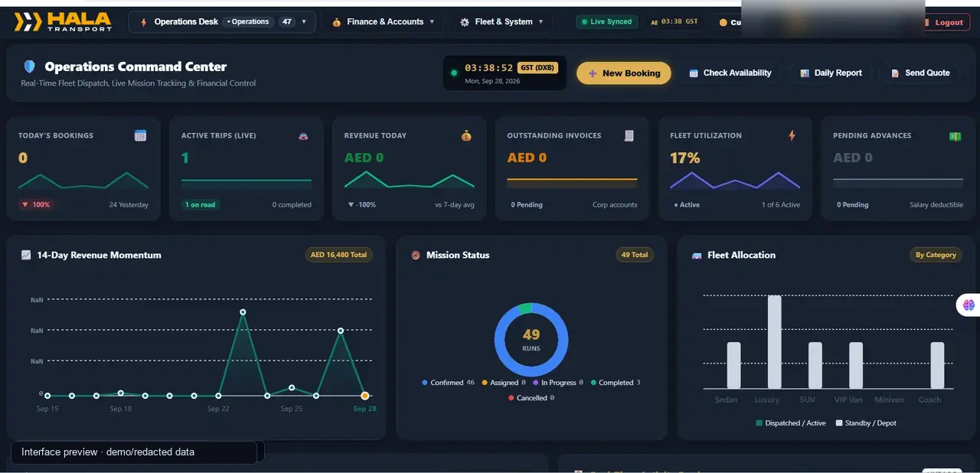
Task: Click the cash icon on Pending Advances card
Action: pyautogui.click(x=955, y=135)
